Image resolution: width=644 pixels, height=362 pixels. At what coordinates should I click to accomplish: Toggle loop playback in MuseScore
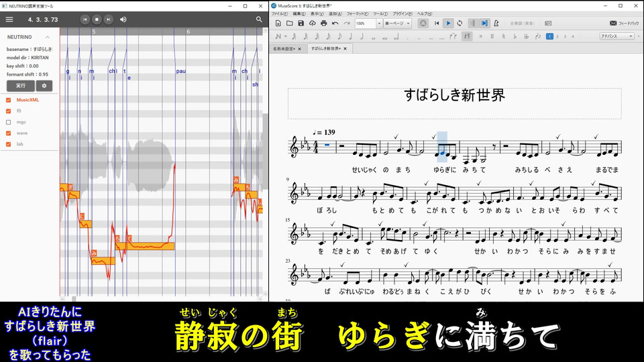pos(460,23)
